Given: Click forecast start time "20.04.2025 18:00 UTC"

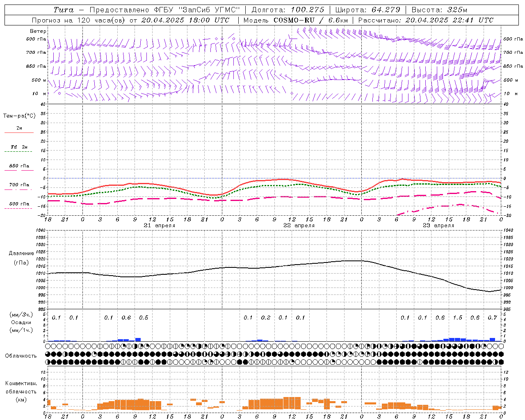Looking at the screenshot, I should [x=185, y=20].
